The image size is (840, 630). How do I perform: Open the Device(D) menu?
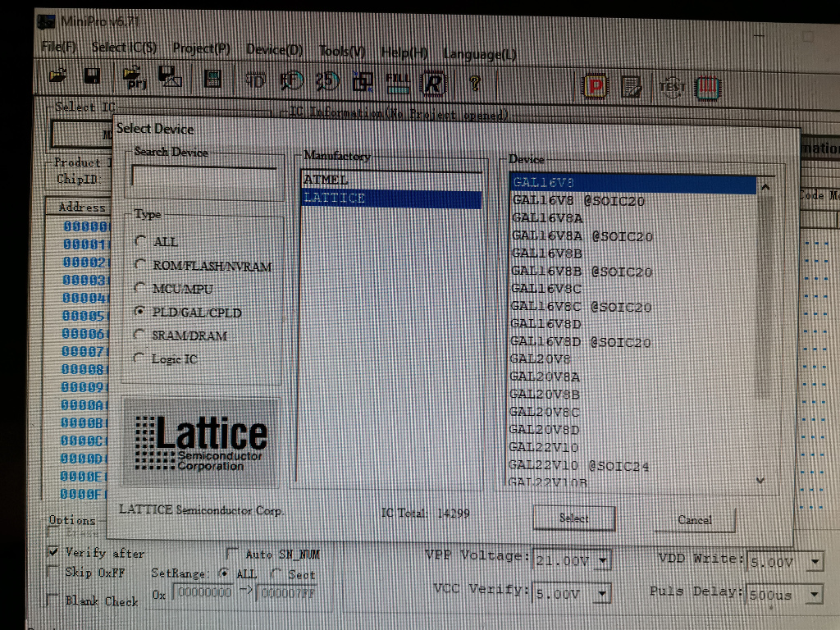tap(274, 49)
